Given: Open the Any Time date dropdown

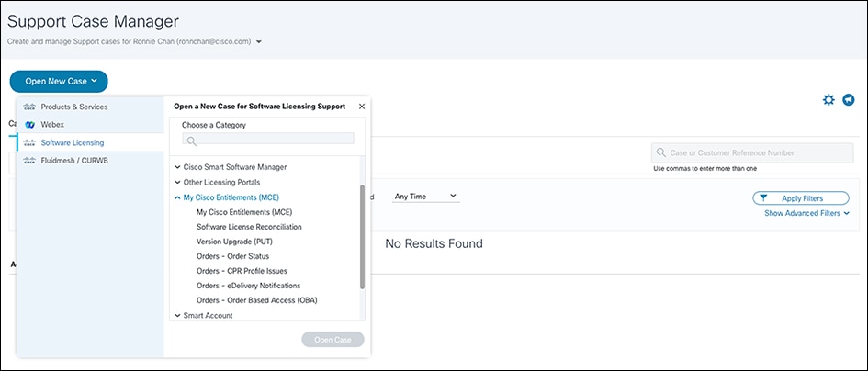Looking at the screenshot, I should (x=425, y=196).
